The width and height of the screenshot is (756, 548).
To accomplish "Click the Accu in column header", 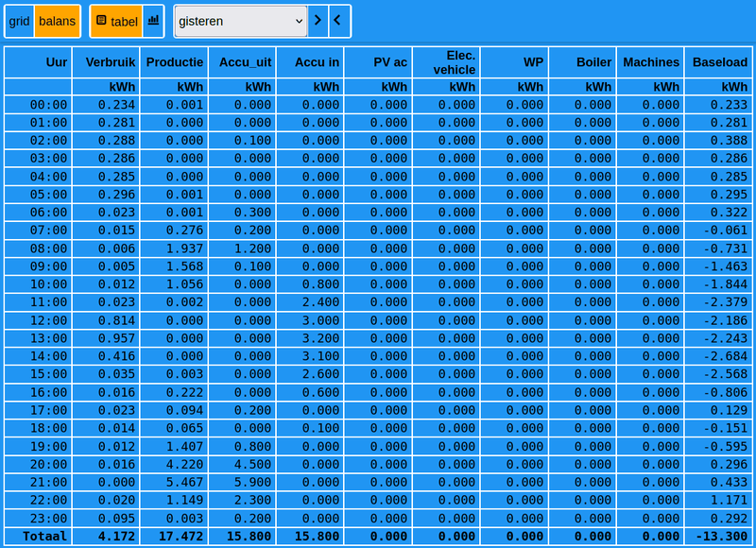I will coord(310,62).
